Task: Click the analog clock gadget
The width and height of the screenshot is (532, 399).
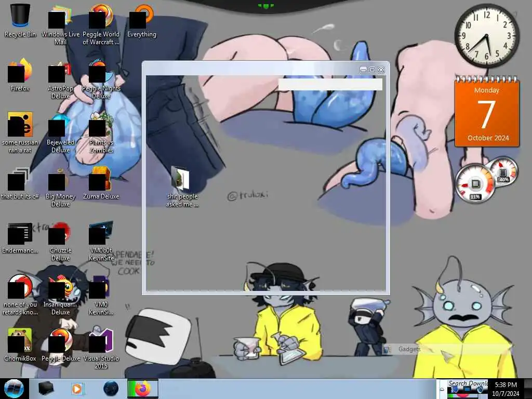Action: click(x=486, y=36)
